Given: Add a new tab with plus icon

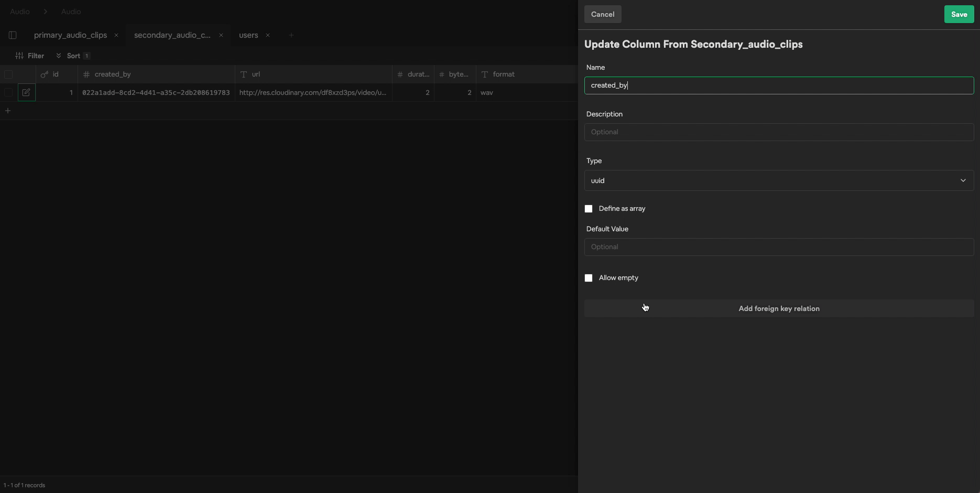Looking at the screenshot, I should [x=291, y=35].
